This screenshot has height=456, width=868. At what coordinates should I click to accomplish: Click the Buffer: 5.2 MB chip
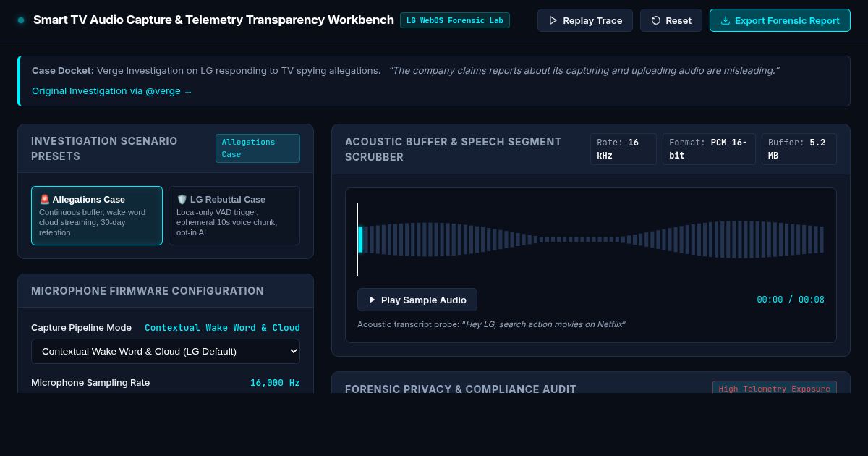[799, 149]
